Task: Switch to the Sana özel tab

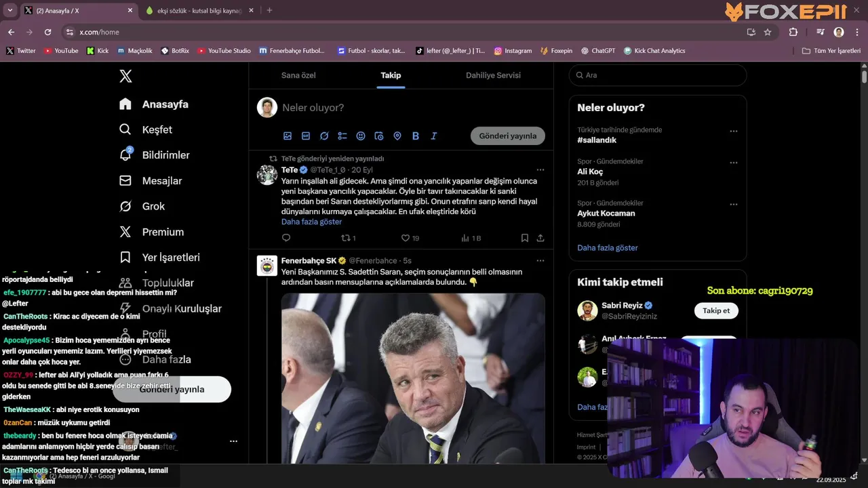Action: point(298,75)
